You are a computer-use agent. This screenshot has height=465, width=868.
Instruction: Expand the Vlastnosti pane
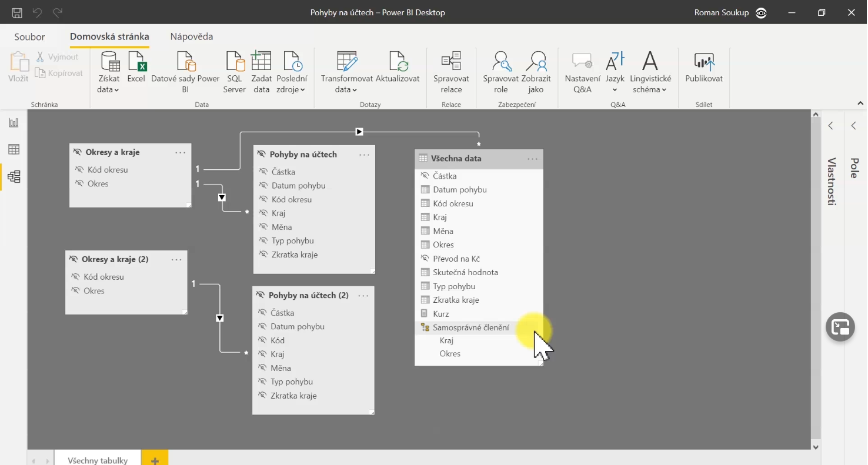(831, 126)
